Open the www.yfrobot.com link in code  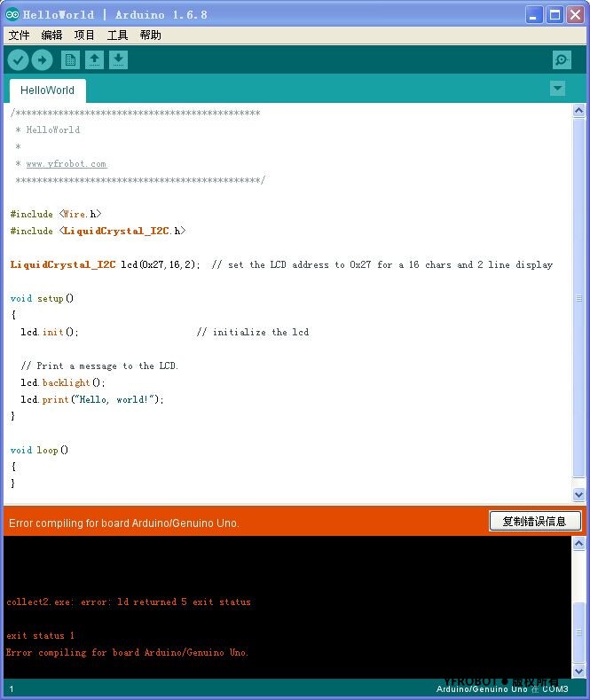coord(66,164)
